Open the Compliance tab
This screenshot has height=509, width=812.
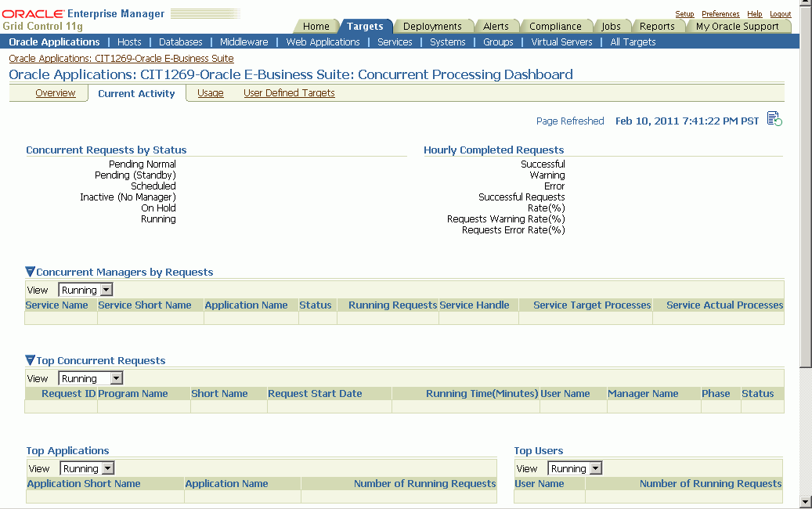pos(555,27)
